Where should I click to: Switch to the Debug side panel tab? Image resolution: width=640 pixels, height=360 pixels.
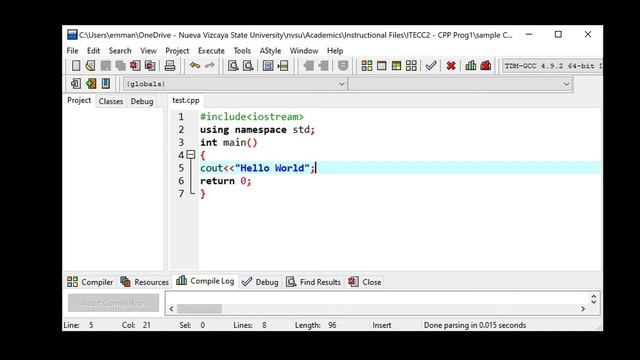click(x=142, y=101)
